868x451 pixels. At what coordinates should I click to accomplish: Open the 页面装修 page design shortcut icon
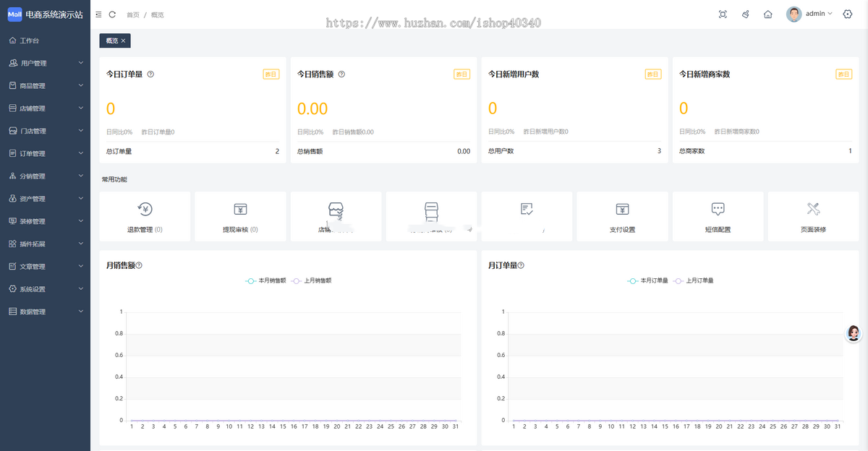pyautogui.click(x=813, y=210)
